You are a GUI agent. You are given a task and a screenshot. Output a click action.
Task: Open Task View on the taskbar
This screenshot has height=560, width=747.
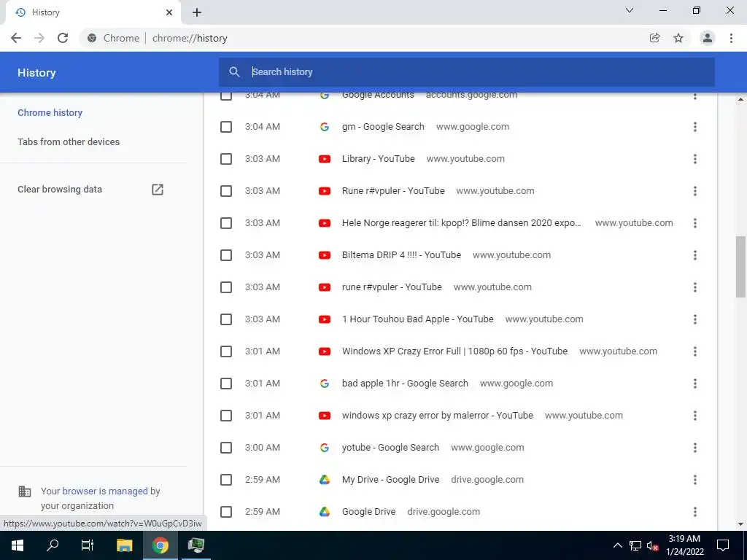coord(88,545)
